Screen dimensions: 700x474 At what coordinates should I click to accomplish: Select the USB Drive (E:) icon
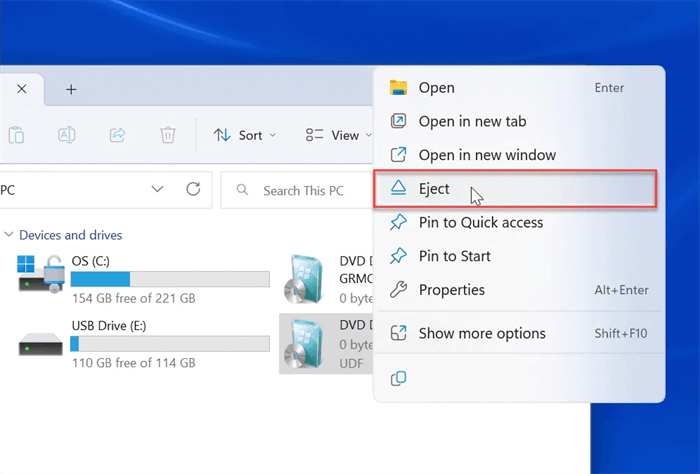40,345
